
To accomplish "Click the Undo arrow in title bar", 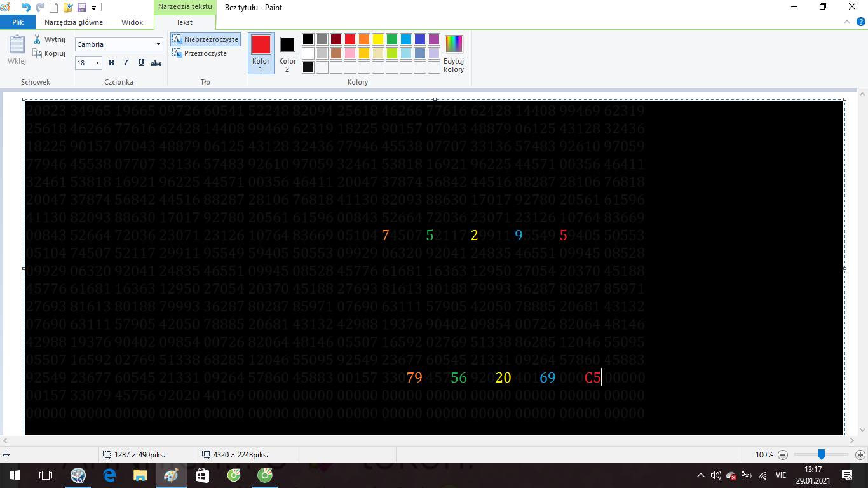I will pos(26,8).
